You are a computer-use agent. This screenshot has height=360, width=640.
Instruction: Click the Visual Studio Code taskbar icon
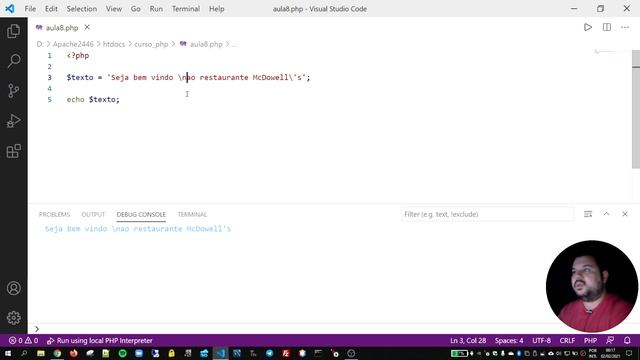point(220,353)
